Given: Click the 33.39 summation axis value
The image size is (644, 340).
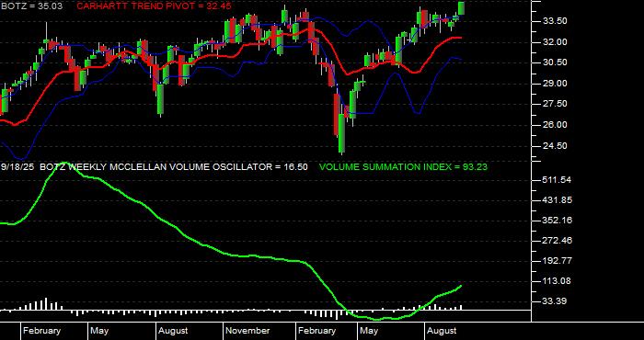Looking at the screenshot, I should 556,301.
